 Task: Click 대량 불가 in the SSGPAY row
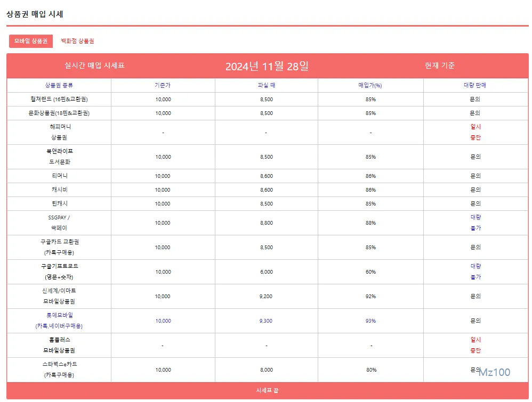(475, 223)
